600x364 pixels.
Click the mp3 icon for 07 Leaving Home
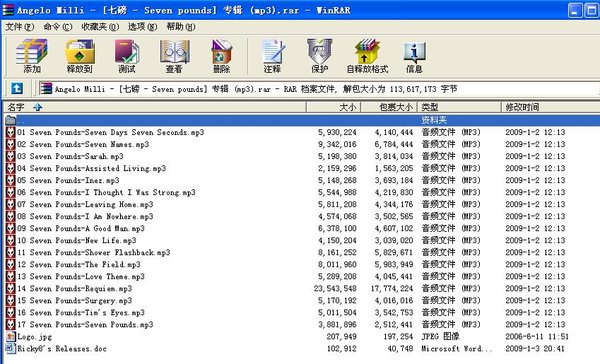coord(10,204)
